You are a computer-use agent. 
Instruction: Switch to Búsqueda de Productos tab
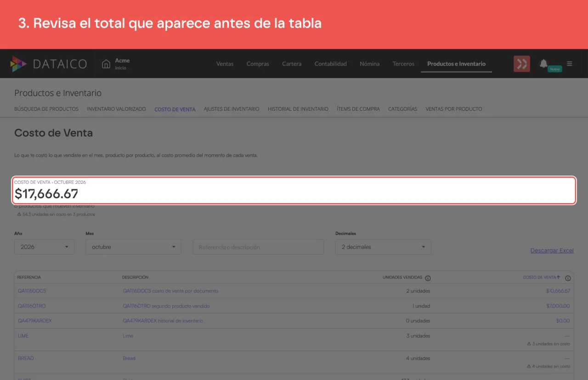tap(46, 109)
